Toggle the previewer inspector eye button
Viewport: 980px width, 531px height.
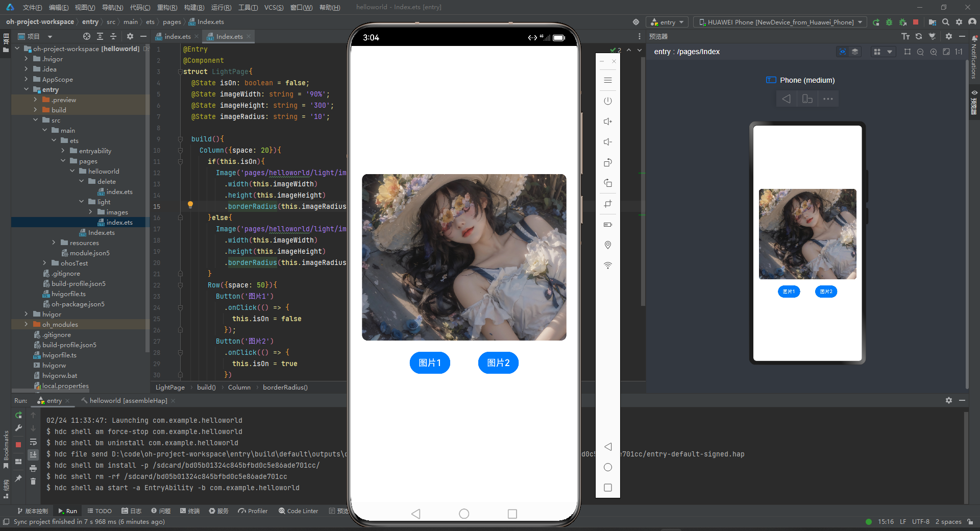(843, 52)
